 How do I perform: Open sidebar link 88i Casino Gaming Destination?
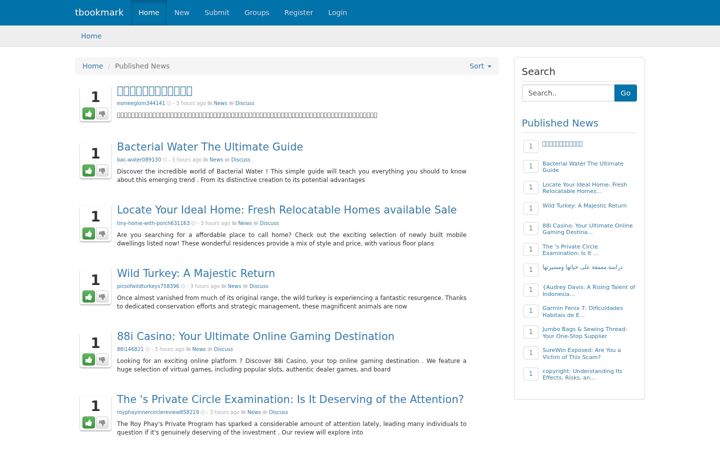(x=587, y=229)
